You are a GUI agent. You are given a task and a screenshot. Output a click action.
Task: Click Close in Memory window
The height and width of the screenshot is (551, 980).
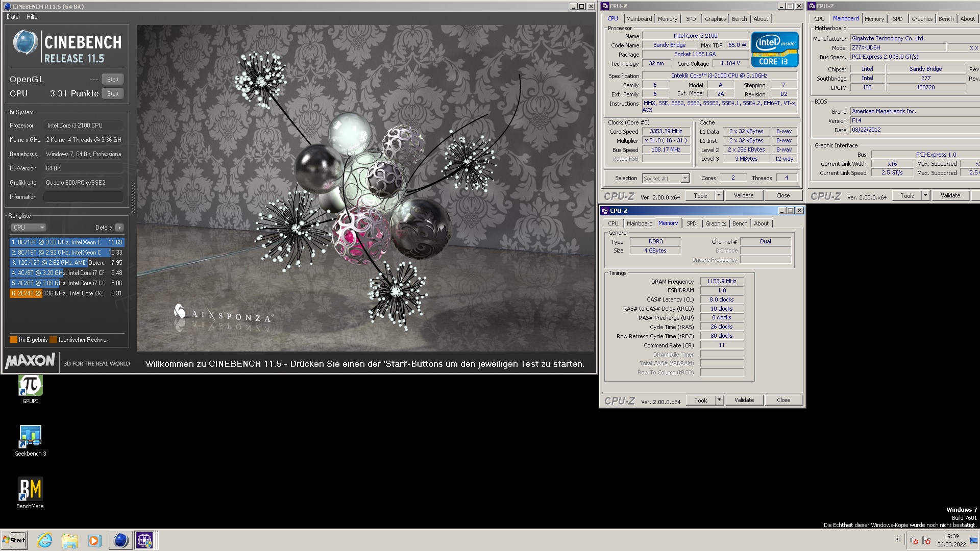(x=783, y=400)
